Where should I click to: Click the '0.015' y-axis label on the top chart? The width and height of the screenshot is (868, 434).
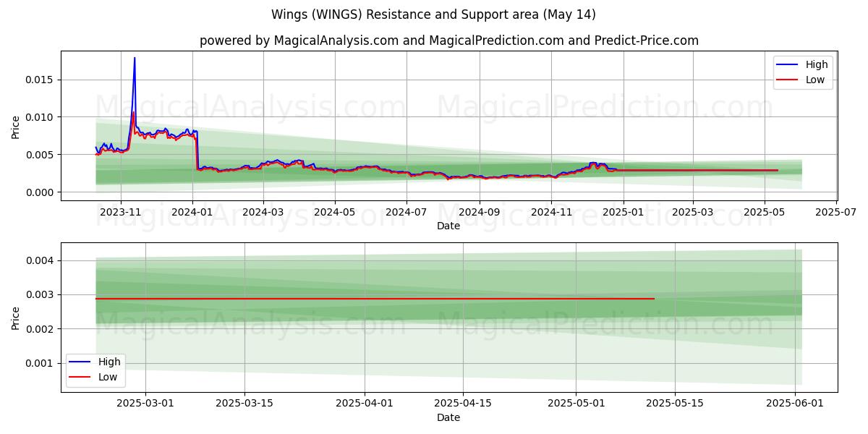(41, 80)
